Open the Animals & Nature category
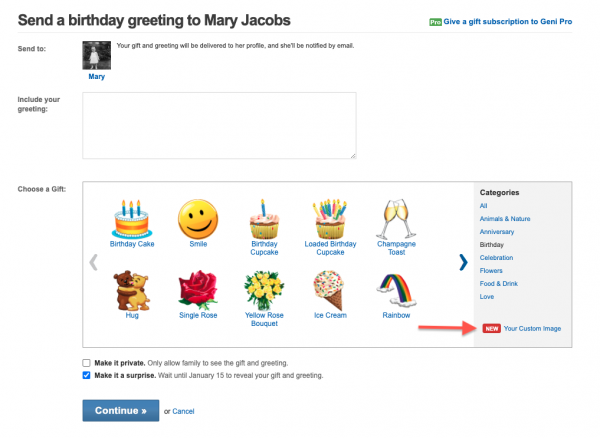 coord(505,219)
